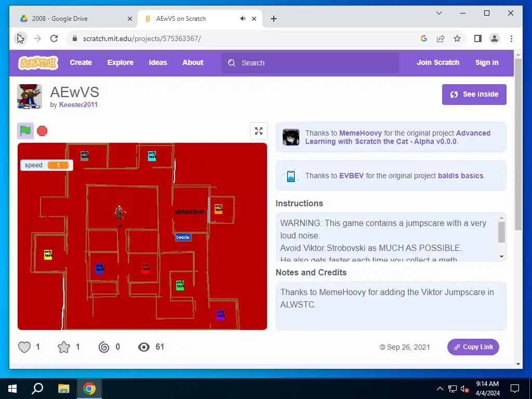Open the Ideas menu item

[158, 62]
